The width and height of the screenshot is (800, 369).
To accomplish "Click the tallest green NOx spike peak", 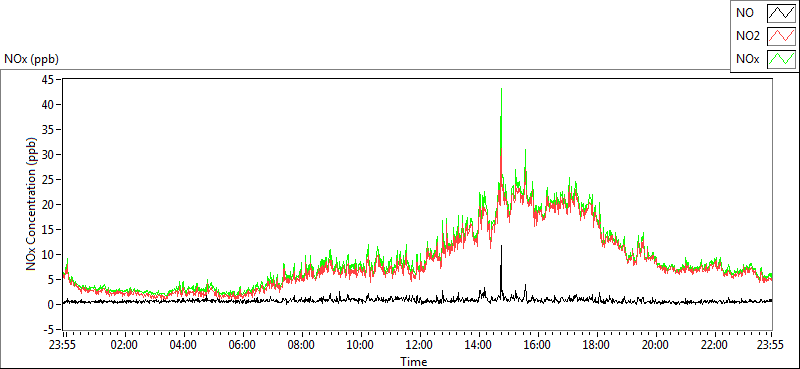I will coord(502,90).
